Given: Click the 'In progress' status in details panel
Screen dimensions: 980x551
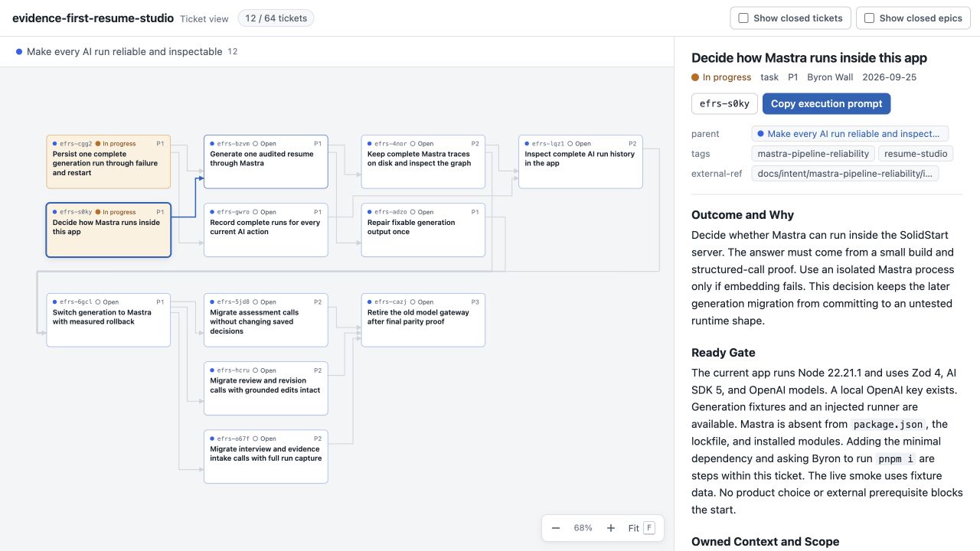Looking at the screenshot, I should click(x=721, y=77).
